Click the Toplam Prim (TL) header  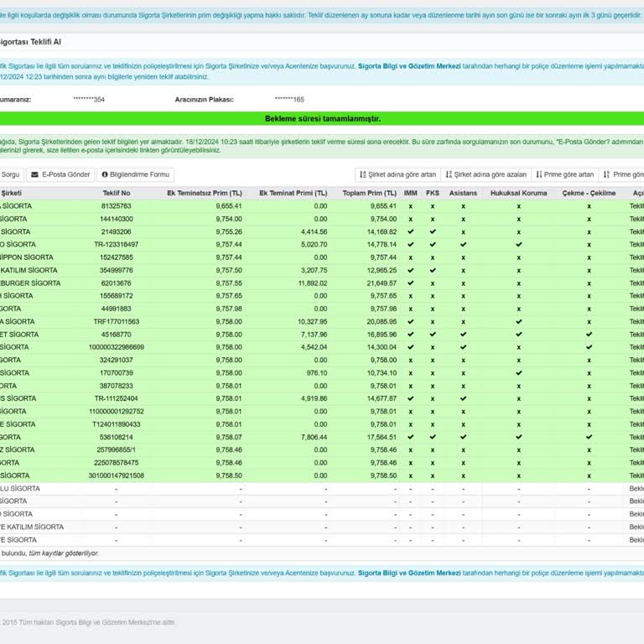click(370, 193)
